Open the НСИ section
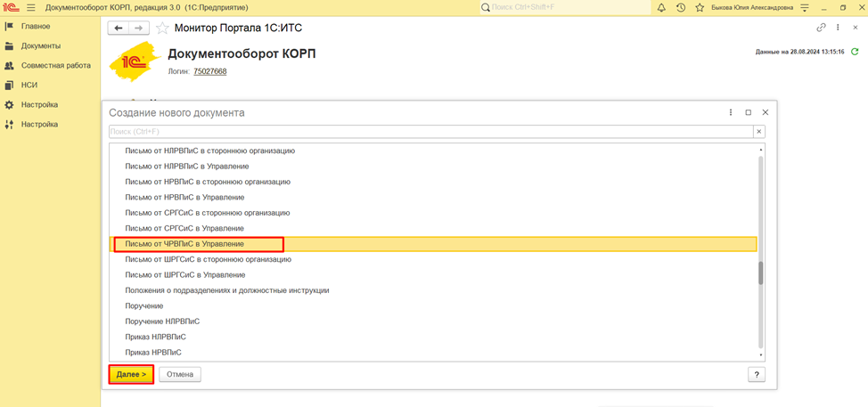 click(x=29, y=85)
